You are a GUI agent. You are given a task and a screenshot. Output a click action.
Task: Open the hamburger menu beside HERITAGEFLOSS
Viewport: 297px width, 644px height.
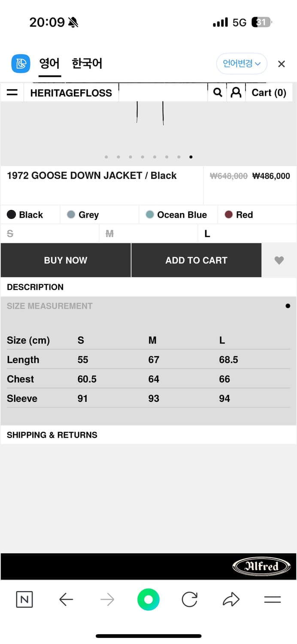tap(12, 93)
